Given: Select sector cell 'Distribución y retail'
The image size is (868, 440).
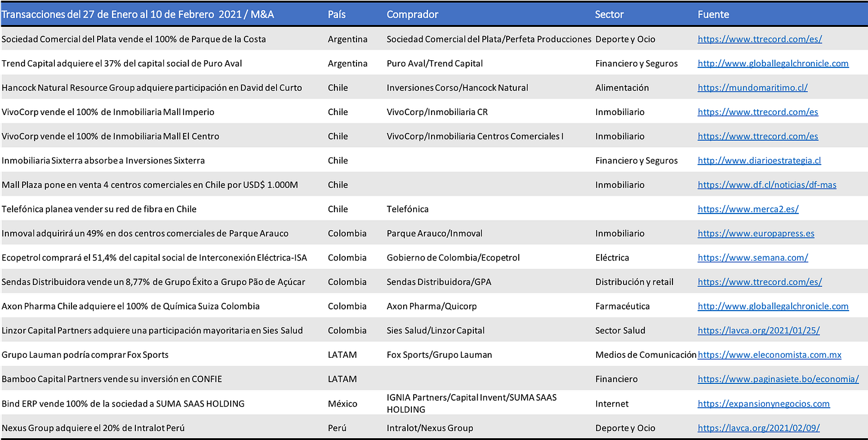Looking at the screenshot, I should point(634,282).
